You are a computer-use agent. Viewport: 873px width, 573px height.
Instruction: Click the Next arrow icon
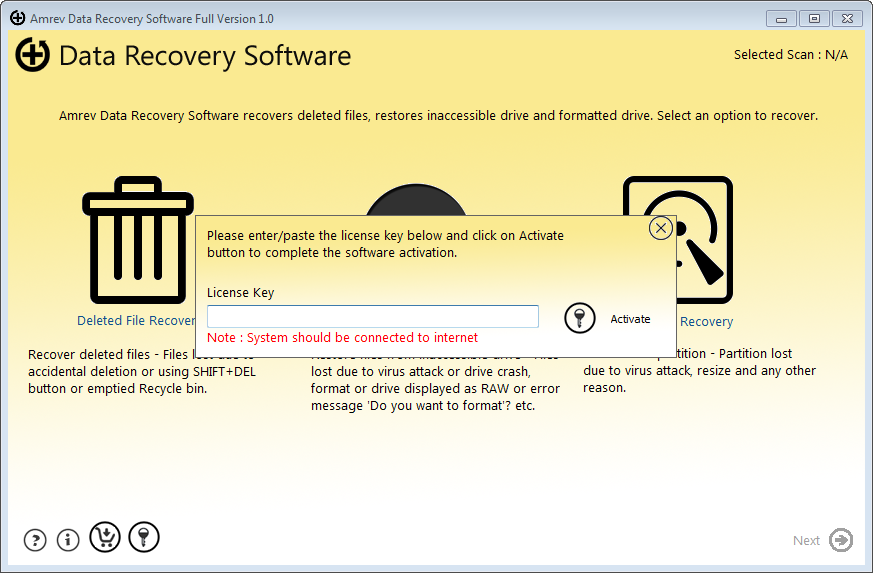(841, 540)
